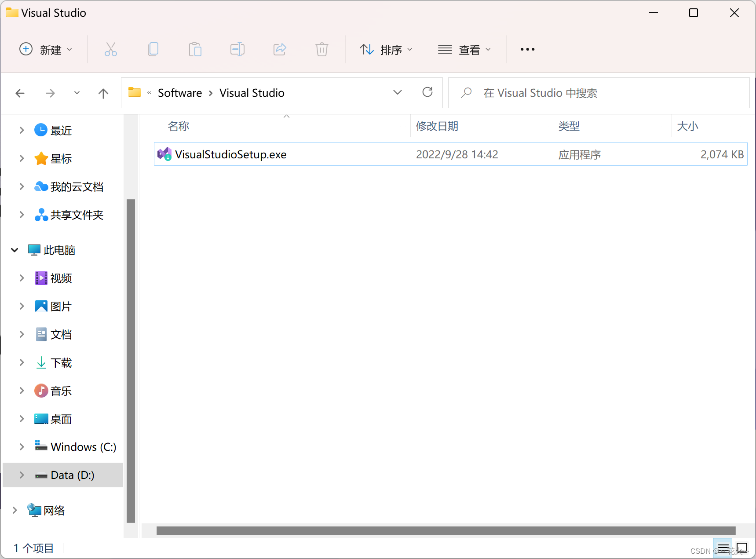Open the 新建 menu
The width and height of the screenshot is (756, 559).
[x=45, y=49]
